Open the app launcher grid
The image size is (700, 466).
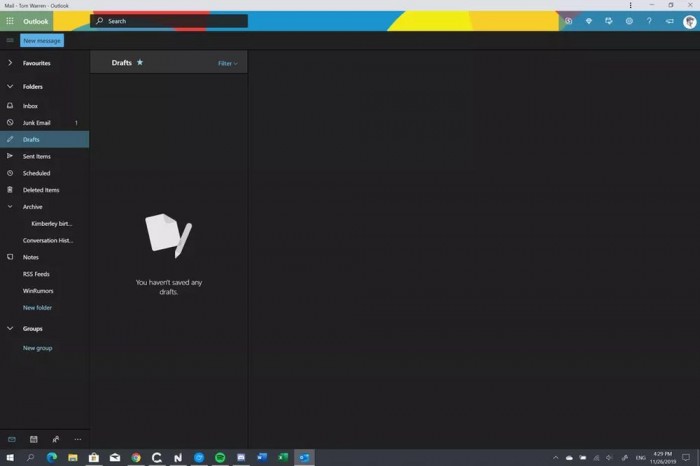[x=10, y=21]
